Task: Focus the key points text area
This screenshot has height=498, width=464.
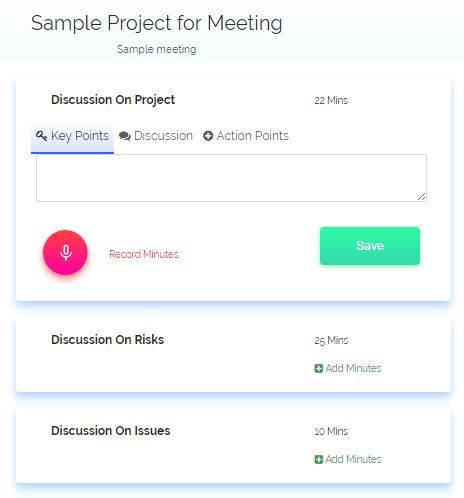Action: click(x=231, y=178)
